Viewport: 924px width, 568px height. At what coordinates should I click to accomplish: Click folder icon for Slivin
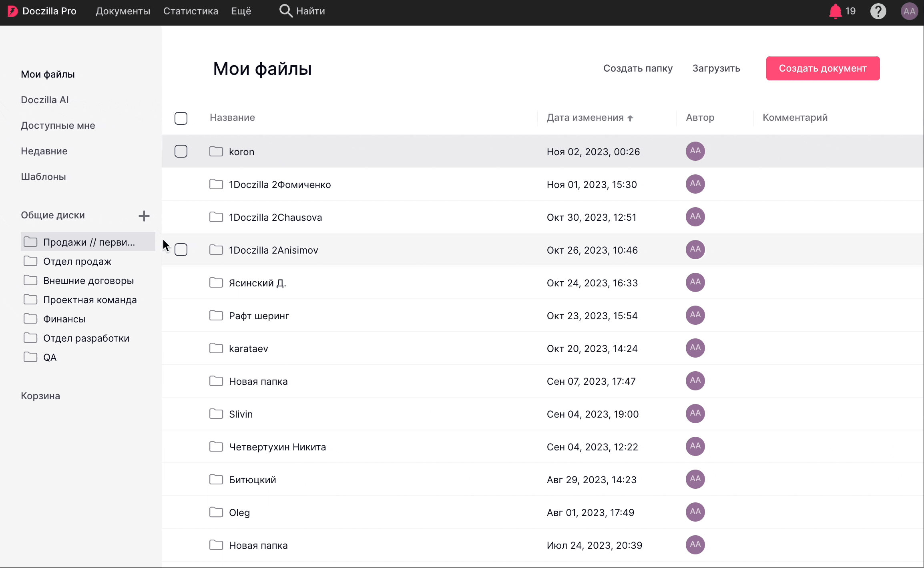(x=216, y=414)
